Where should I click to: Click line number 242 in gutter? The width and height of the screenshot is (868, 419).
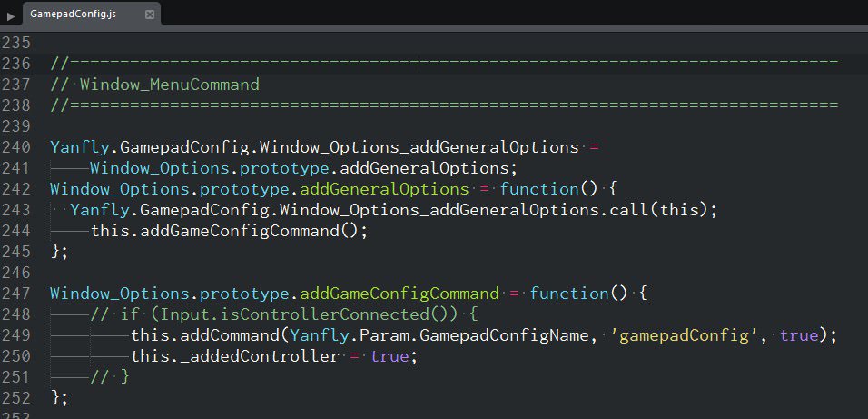pos(15,189)
